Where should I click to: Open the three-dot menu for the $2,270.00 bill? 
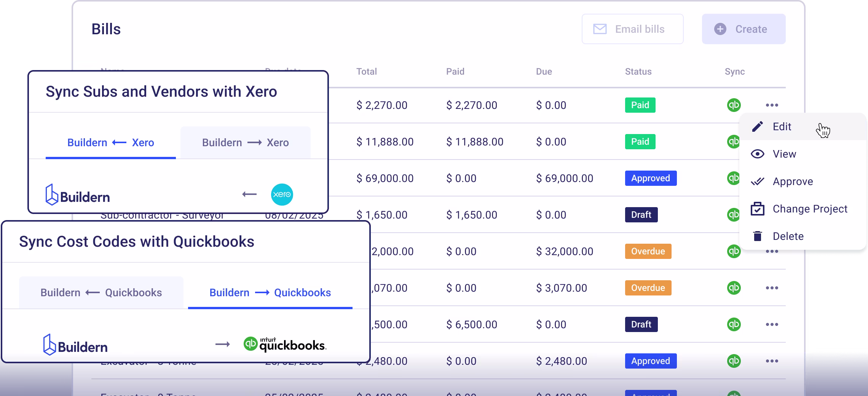point(772,105)
